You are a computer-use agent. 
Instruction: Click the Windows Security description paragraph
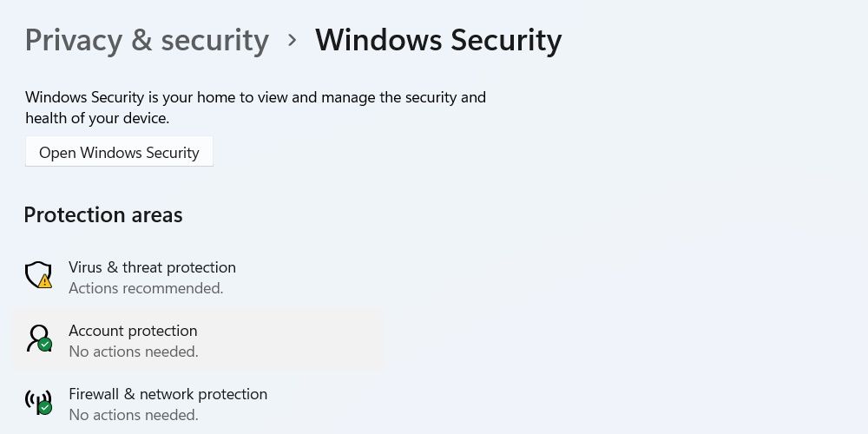tap(255, 108)
